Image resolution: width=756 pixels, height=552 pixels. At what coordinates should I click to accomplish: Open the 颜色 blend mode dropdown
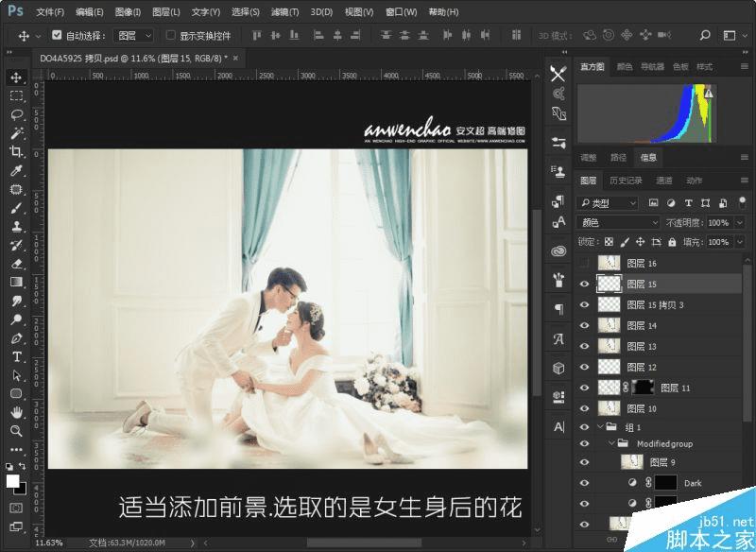point(618,223)
